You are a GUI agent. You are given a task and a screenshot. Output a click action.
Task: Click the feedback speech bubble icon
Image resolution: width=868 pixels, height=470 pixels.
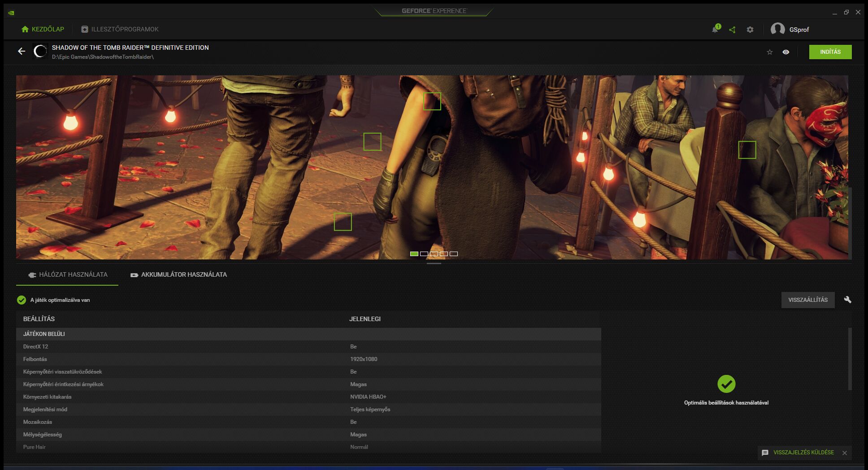[765, 453]
